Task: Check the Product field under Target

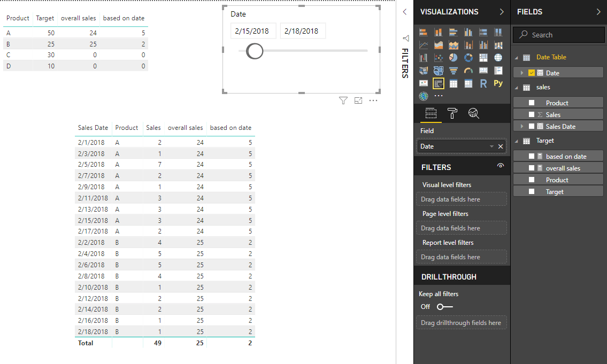Action: [x=532, y=180]
